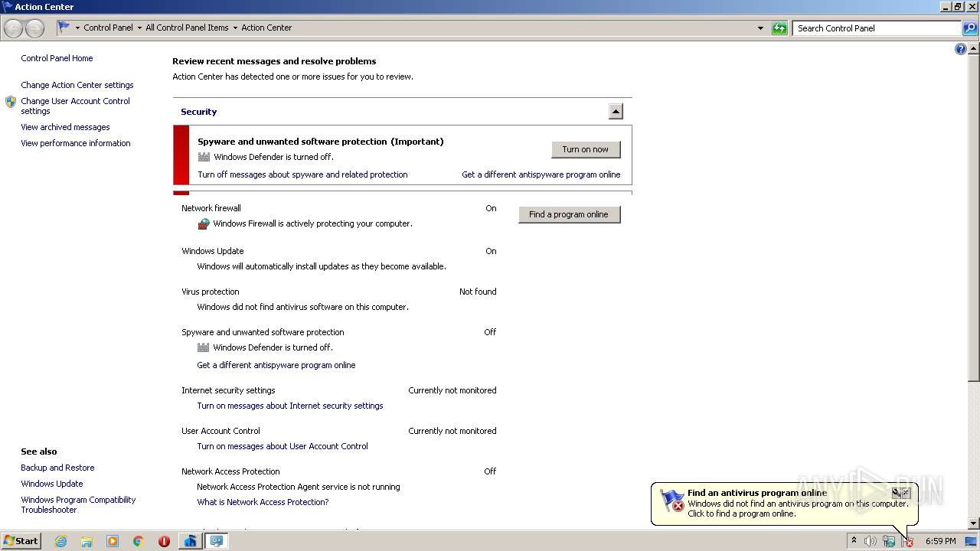The width and height of the screenshot is (980, 551).
Task: Click the Find a program online button
Action: tap(569, 214)
